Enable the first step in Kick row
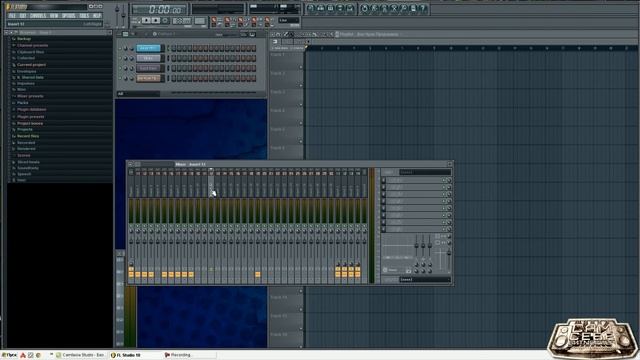 tap(173, 48)
